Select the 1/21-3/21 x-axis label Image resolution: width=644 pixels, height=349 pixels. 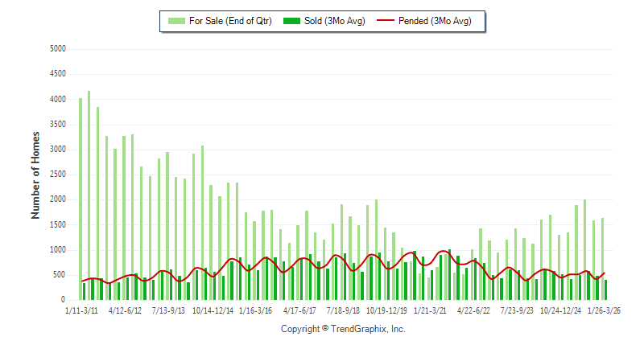429,309
